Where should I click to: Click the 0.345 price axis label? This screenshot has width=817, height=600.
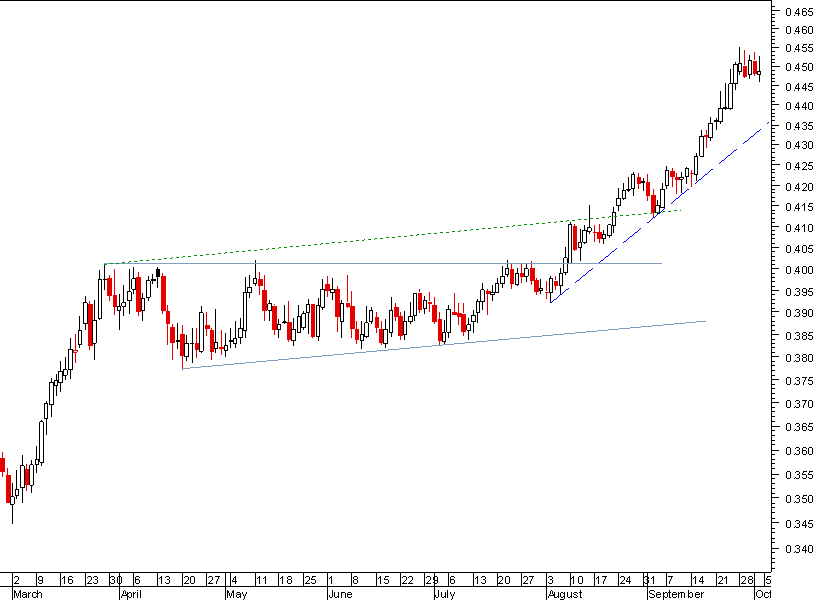pos(799,523)
